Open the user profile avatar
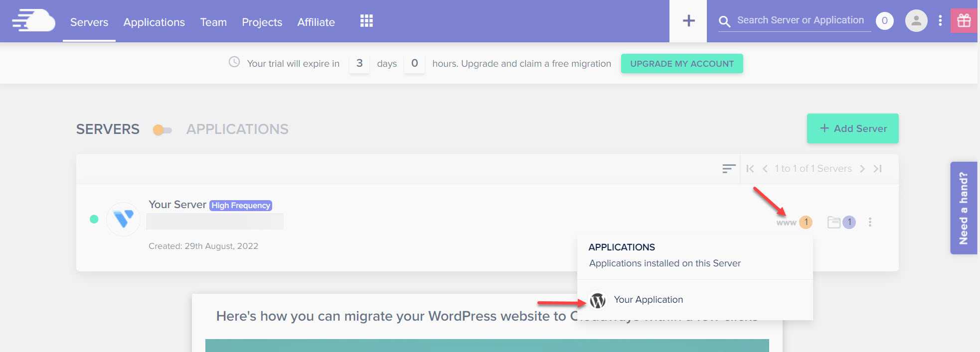The width and height of the screenshot is (980, 352). tap(916, 21)
